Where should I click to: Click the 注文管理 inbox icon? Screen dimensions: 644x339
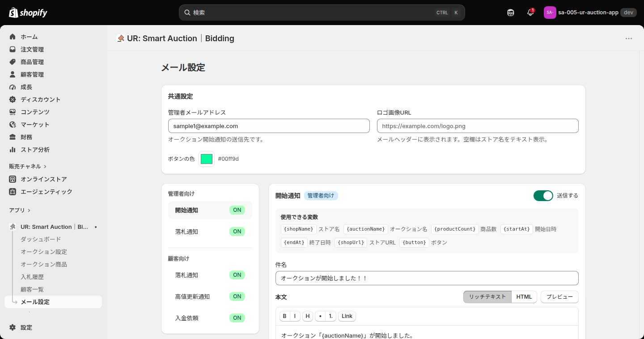pyautogui.click(x=13, y=49)
